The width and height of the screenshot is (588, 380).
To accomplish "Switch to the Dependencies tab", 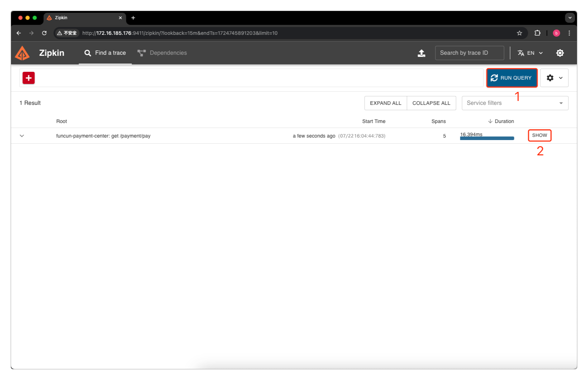I will [162, 53].
